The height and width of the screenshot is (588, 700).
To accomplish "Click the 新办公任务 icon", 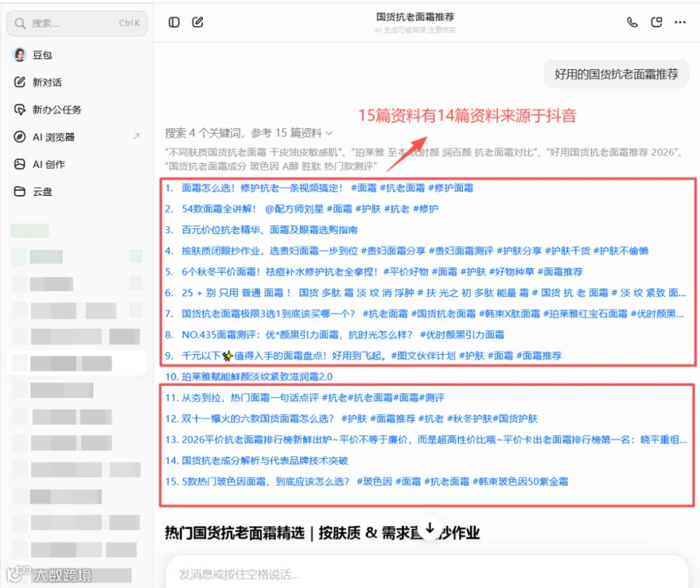I will (19, 110).
